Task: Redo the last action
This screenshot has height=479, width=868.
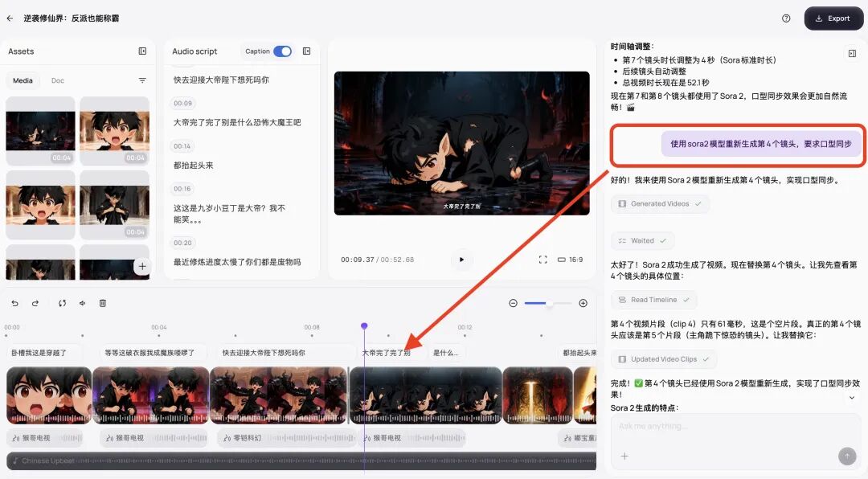Action: pyautogui.click(x=35, y=303)
